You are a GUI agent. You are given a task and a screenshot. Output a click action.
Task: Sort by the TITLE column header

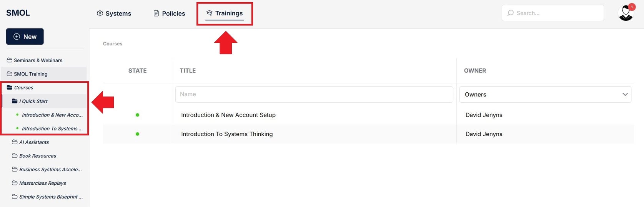tap(188, 70)
